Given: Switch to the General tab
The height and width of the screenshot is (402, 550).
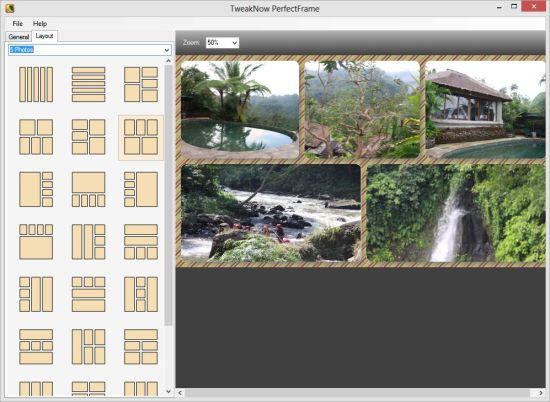Looking at the screenshot, I should point(19,36).
